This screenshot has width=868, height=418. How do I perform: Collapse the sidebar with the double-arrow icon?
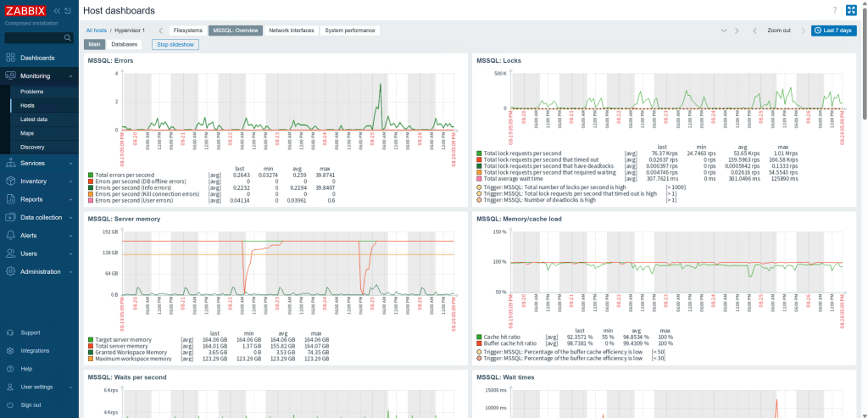(57, 10)
